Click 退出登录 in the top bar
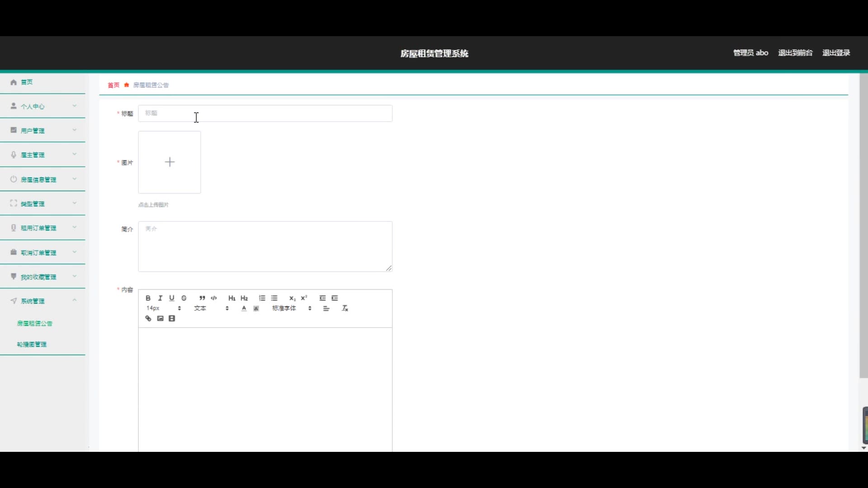Image resolution: width=868 pixels, height=488 pixels. [x=836, y=53]
